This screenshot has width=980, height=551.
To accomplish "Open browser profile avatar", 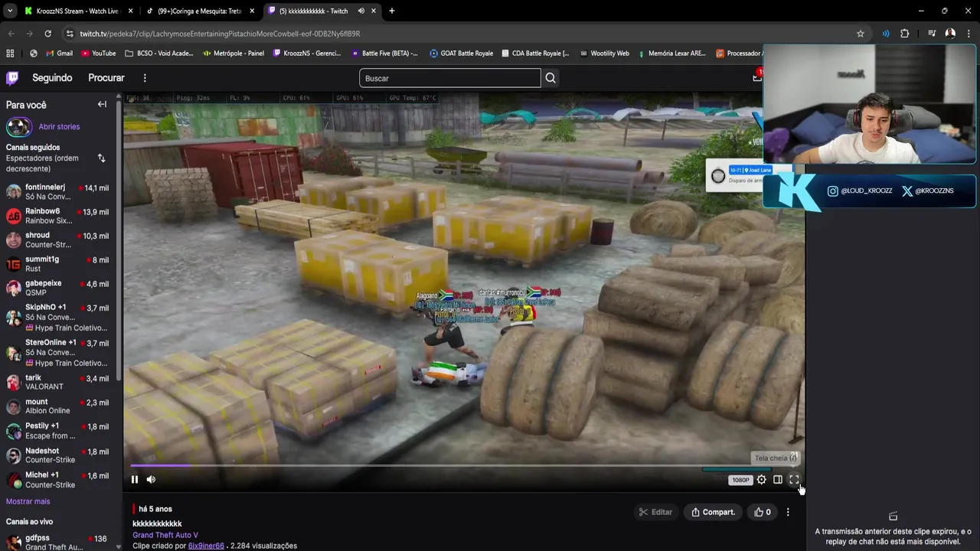I will pos(950,34).
